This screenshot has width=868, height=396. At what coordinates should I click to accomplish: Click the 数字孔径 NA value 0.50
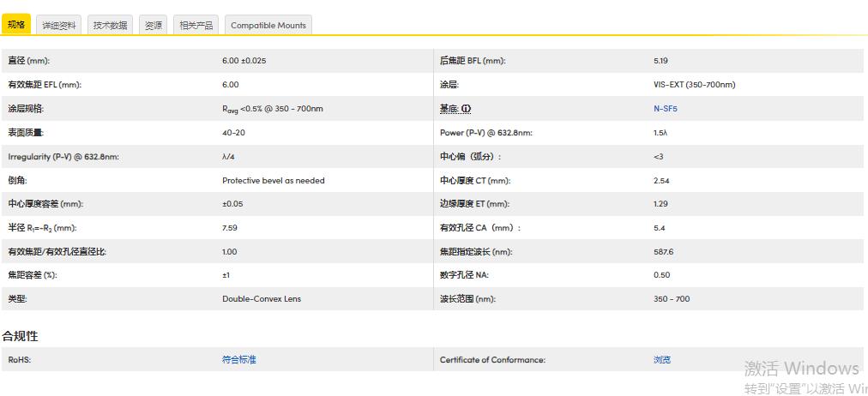click(x=661, y=275)
